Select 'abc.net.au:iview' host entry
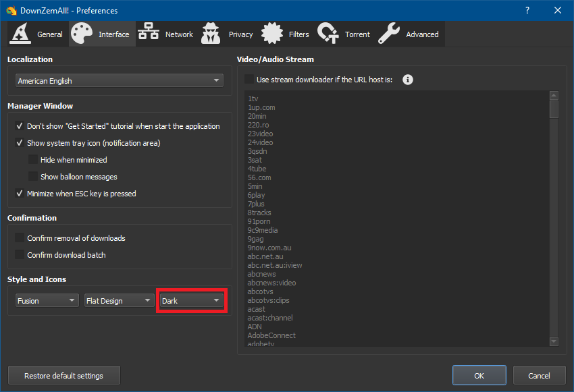The width and height of the screenshot is (574, 392). (275, 265)
